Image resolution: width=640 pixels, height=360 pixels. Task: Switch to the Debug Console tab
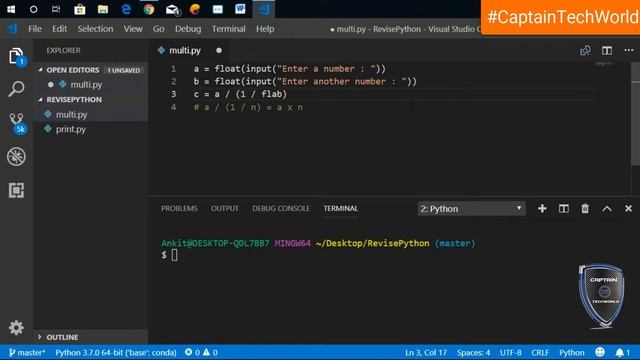click(281, 209)
